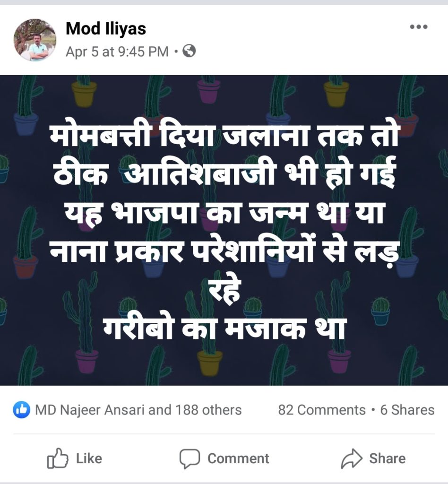Open the 82 Comments list
448x484 pixels.
coord(322,410)
